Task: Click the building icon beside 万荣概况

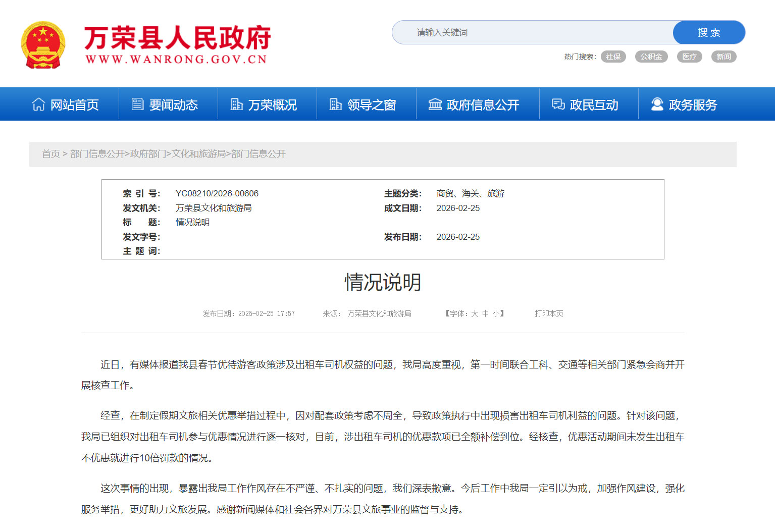Action: coord(236,104)
